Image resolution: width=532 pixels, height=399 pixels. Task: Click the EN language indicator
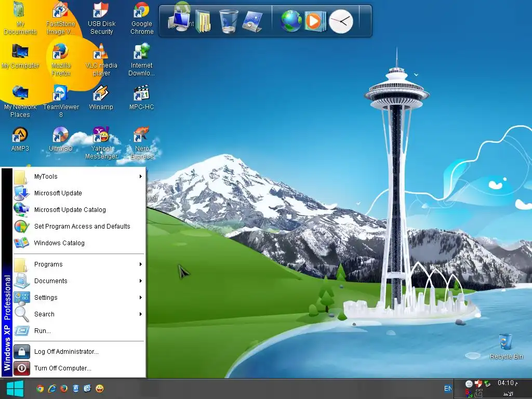coord(448,389)
